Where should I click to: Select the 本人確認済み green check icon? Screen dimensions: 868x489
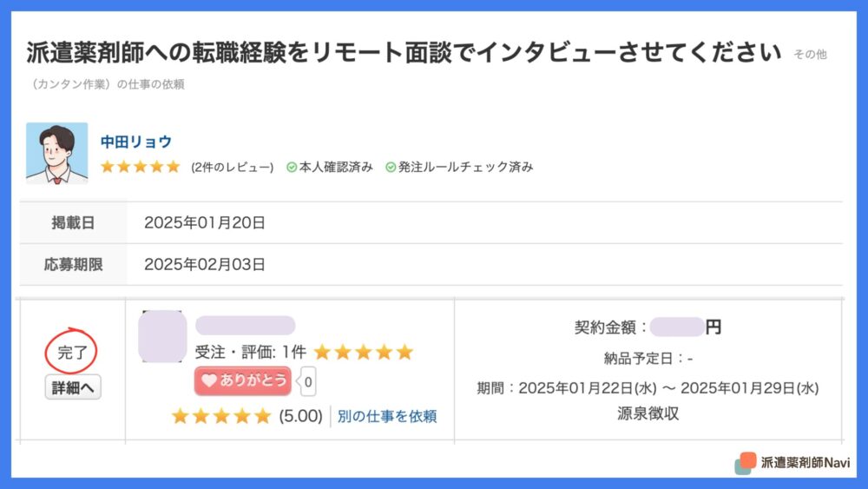point(291,168)
